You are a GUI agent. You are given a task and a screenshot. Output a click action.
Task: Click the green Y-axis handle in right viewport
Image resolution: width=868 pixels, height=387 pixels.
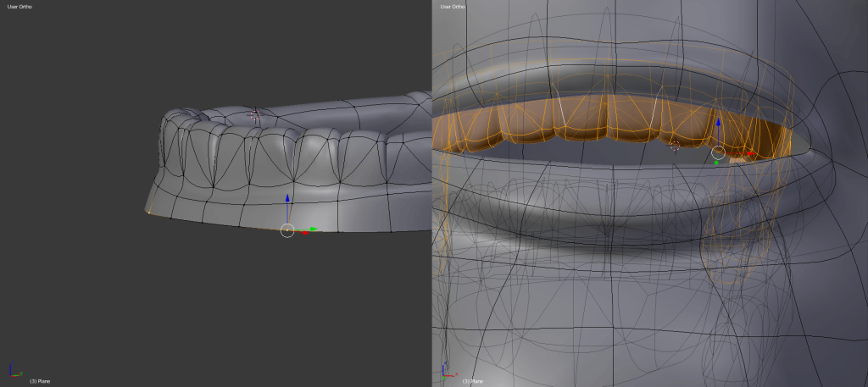click(x=716, y=162)
